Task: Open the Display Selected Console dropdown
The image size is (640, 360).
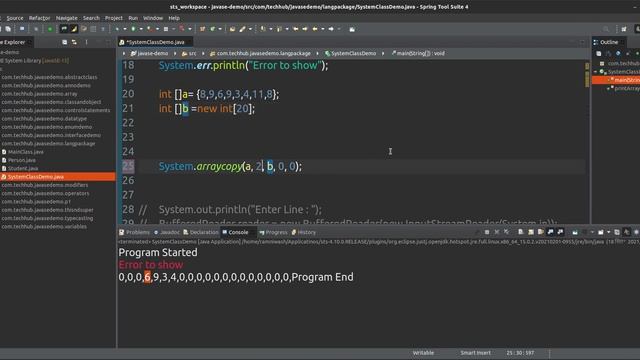Action: tap(592, 232)
